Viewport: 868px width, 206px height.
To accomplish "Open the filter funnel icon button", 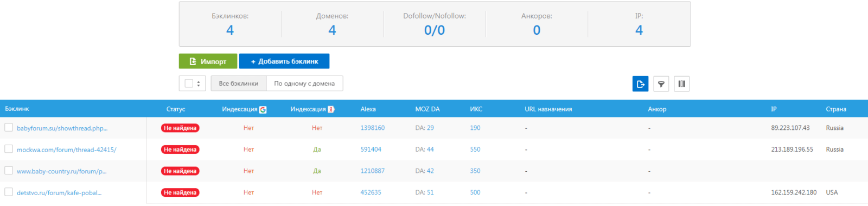I will click(661, 84).
